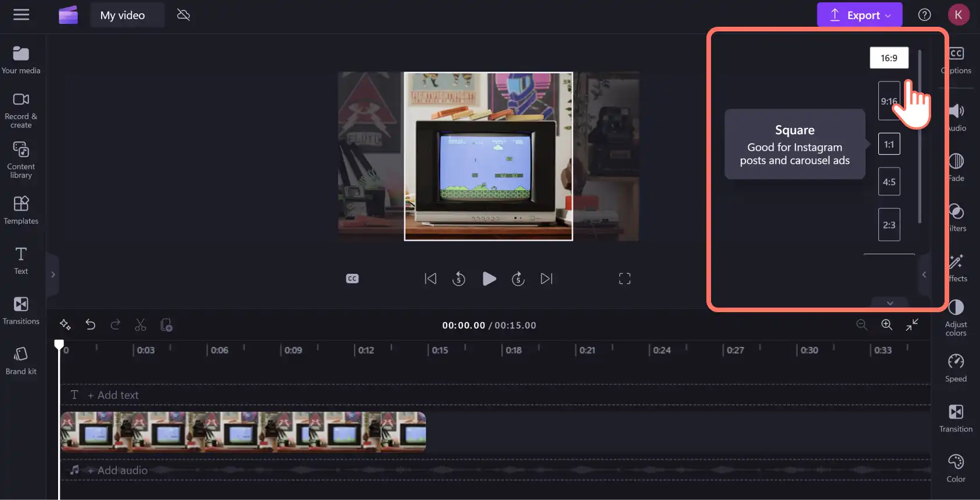Open Templates panel
980x500 pixels.
[x=21, y=210]
